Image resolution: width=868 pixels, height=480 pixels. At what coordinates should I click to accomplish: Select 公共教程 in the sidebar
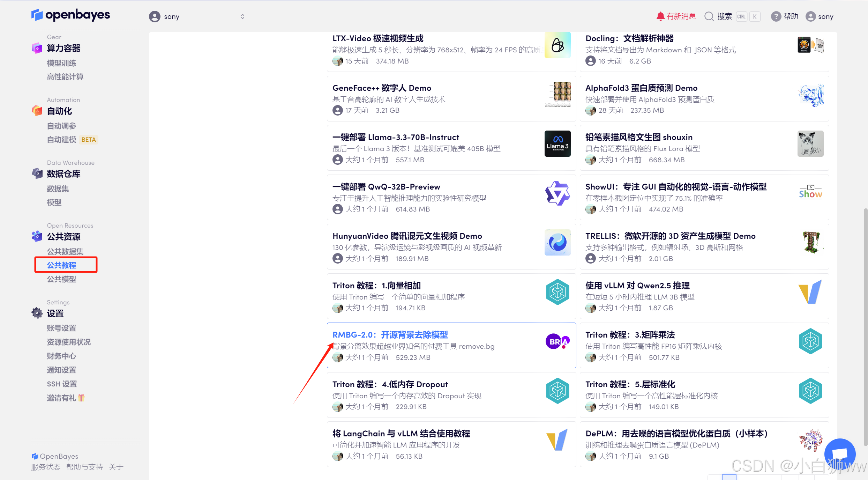click(62, 265)
